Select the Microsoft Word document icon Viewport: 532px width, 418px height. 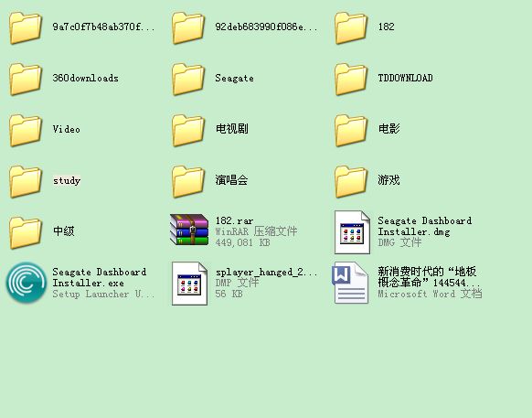350,283
